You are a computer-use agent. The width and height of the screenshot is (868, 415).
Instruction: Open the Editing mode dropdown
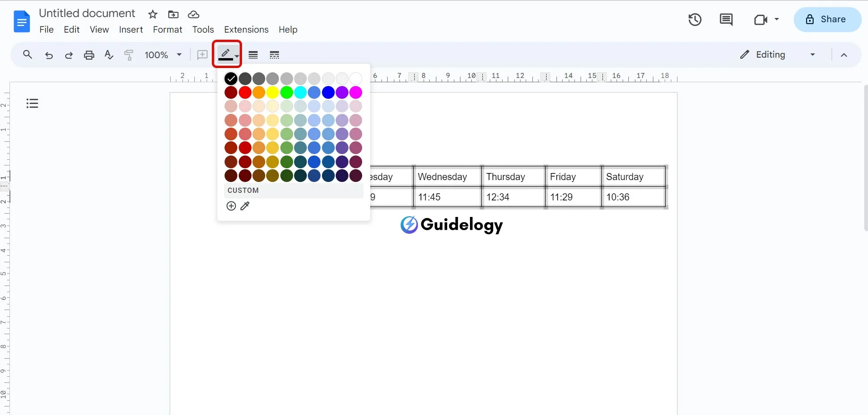click(778, 55)
